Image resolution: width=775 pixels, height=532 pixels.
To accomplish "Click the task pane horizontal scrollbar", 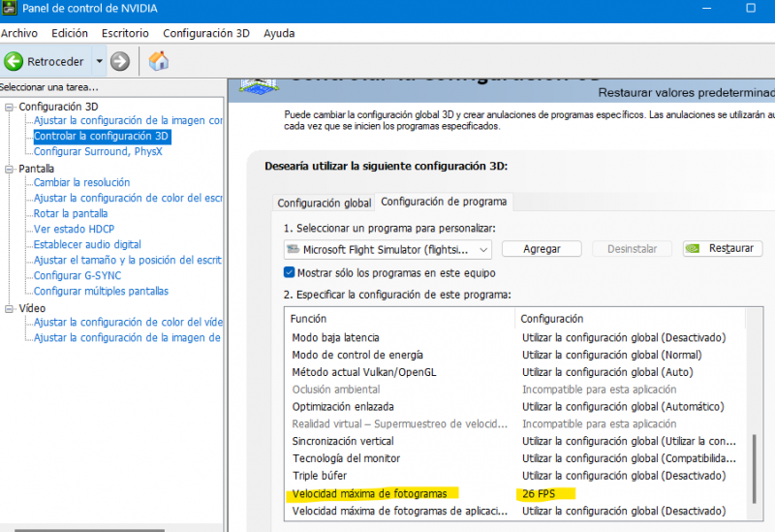I will (x=89, y=530).
